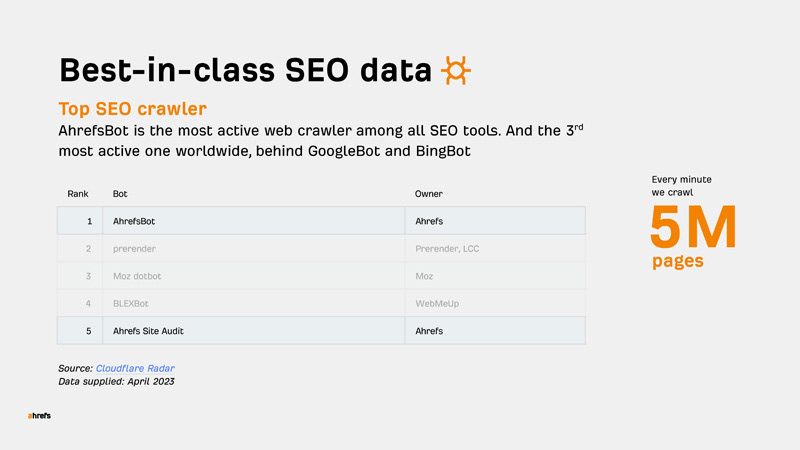Click the Owner column header
This screenshot has height=450, width=800.
click(x=429, y=194)
